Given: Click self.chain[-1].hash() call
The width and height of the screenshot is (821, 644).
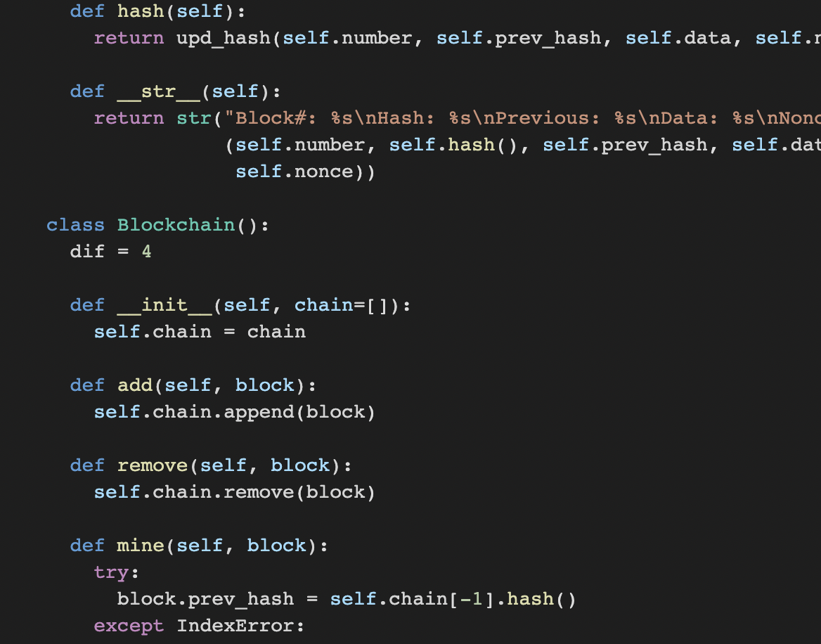Looking at the screenshot, I should tap(453, 599).
